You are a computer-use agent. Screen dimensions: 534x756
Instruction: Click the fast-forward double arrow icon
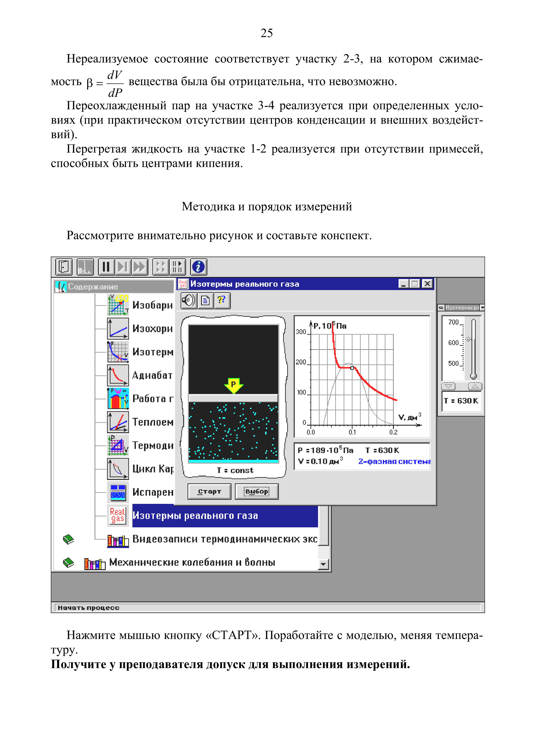click(140, 267)
